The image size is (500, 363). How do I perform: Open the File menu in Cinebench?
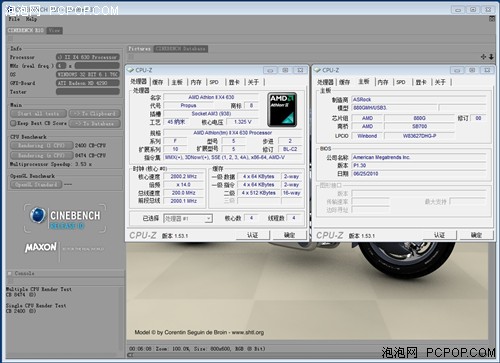[14, 19]
